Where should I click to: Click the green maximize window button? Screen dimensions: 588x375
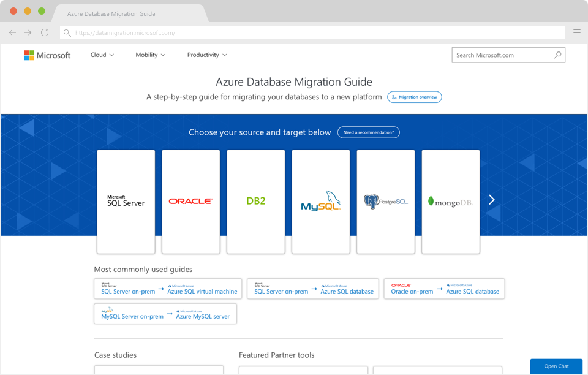pos(42,11)
